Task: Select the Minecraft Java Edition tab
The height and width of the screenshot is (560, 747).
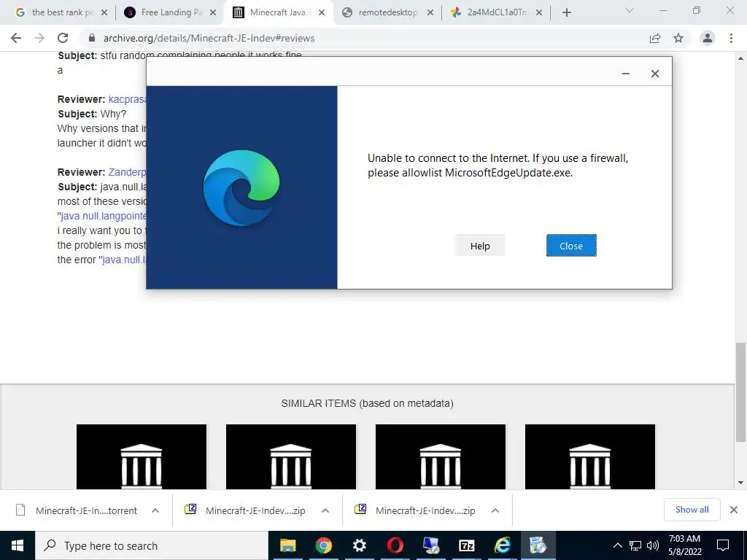Action: tap(279, 12)
